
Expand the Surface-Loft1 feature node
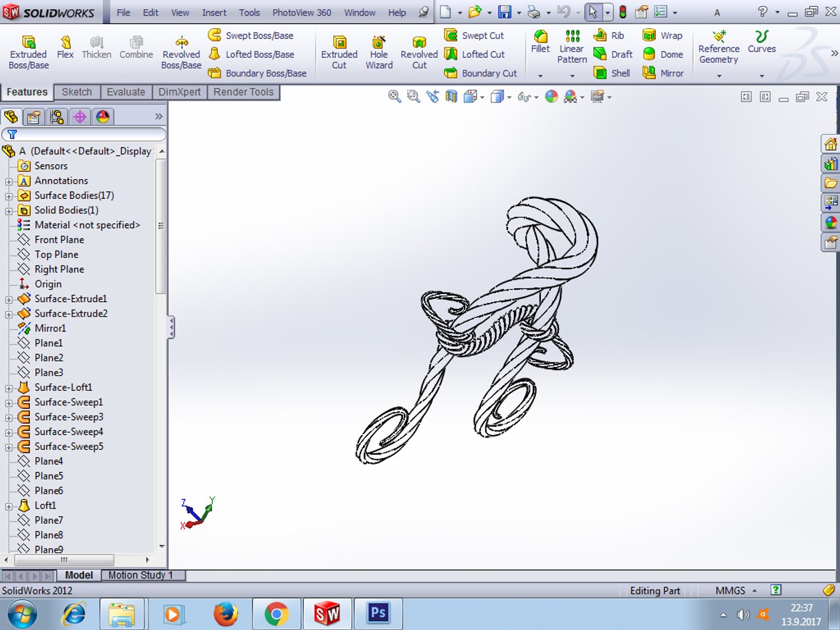[9, 388]
